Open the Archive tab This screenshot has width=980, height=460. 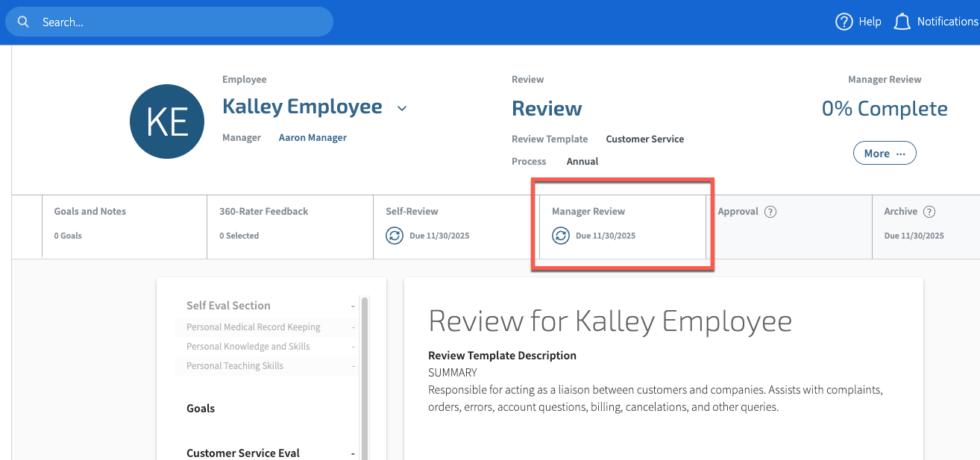(x=926, y=227)
